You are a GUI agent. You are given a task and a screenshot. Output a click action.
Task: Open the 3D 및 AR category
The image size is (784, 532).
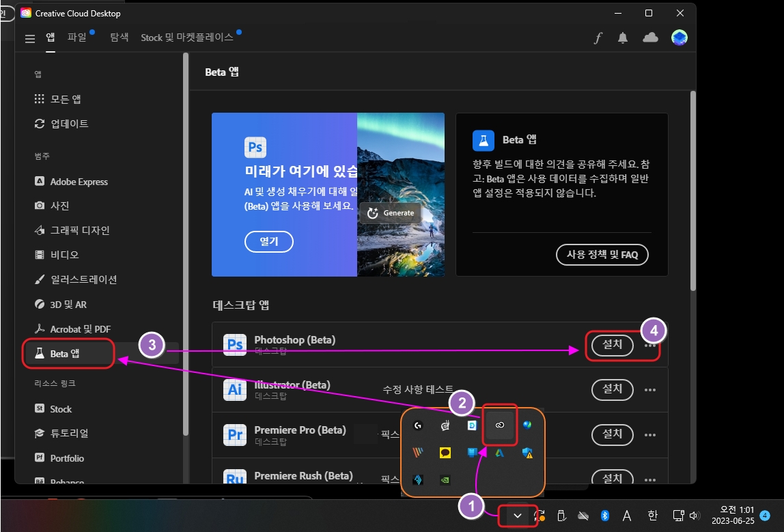coord(60,305)
